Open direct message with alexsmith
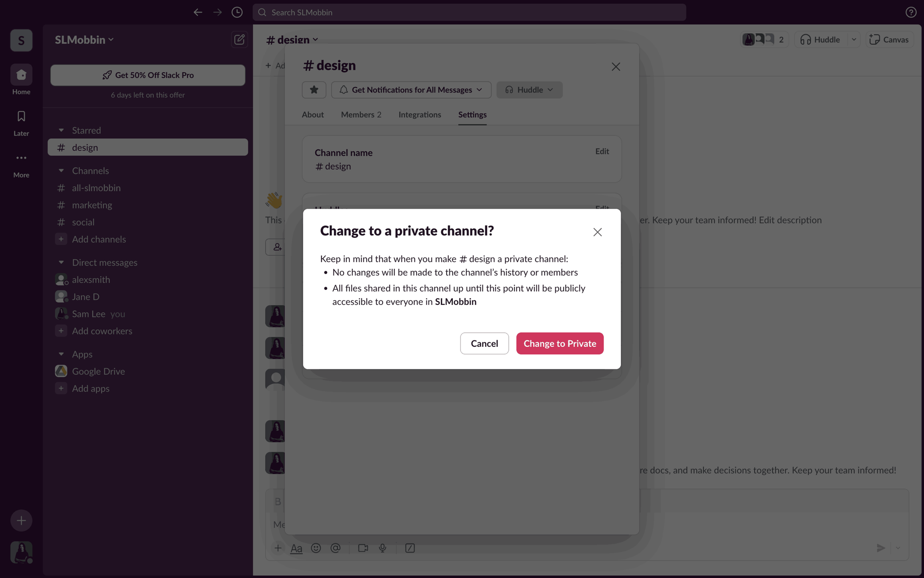Viewport: 924px width, 578px height. (148, 280)
